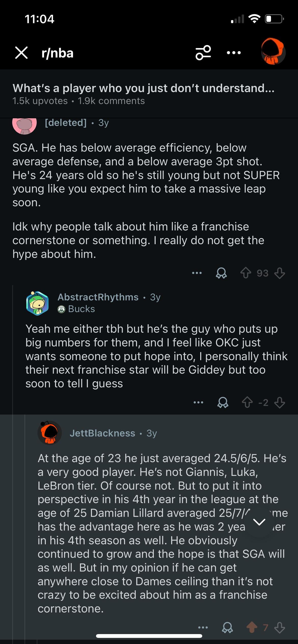Open AbstractRhythms' user profile
The image size is (298, 644).
pyautogui.click(x=98, y=297)
